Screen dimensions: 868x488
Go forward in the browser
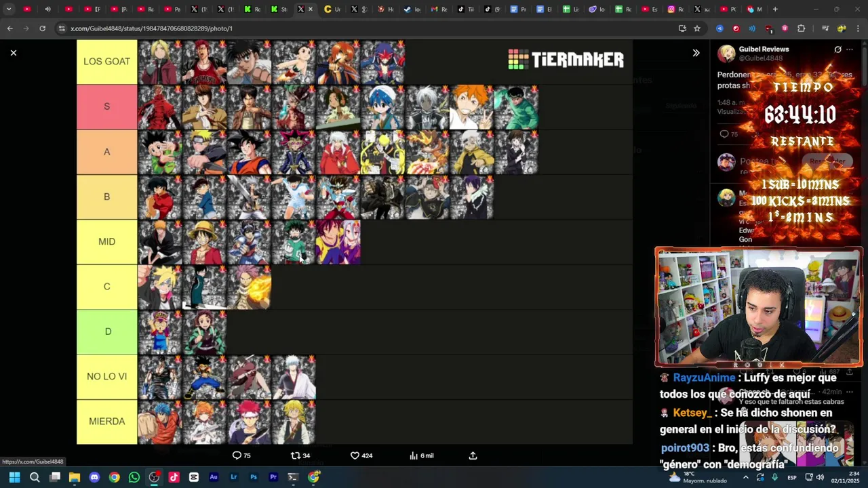point(26,28)
